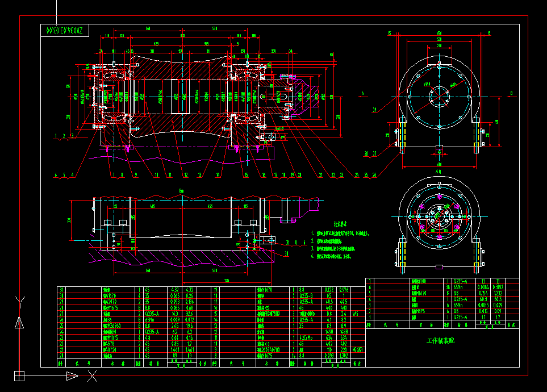Screen dimensions: 547x392
Task: Select section marker B right of side view
Action: (x=511, y=94)
